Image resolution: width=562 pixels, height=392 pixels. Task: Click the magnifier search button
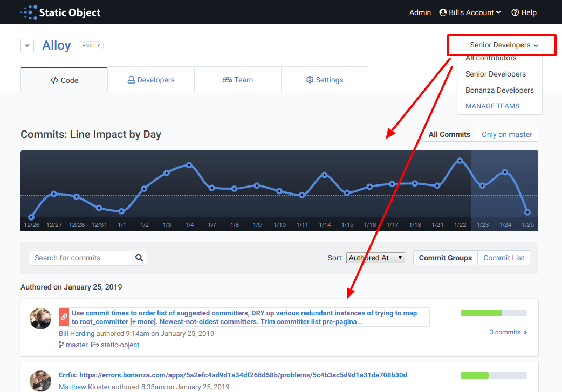coord(139,258)
